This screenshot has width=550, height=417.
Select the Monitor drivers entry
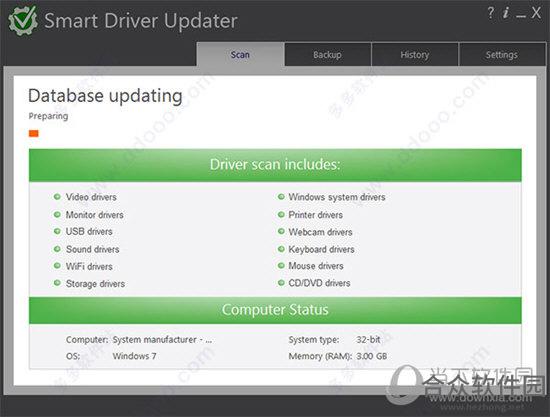95,215
